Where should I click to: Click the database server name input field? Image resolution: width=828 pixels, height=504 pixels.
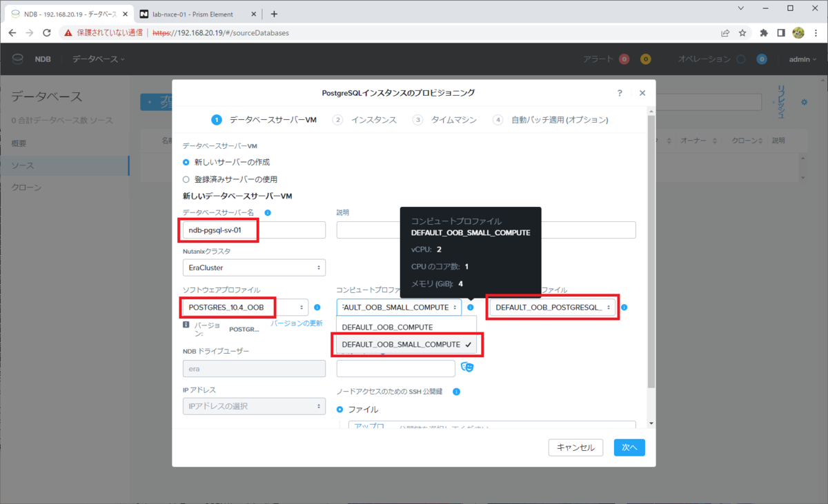254,230
